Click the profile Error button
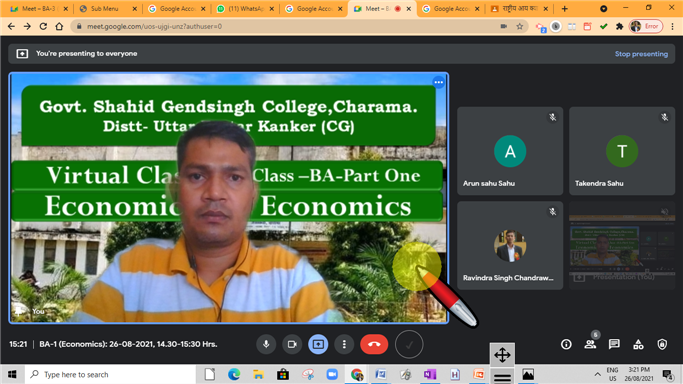 click(x=646, y=27)
